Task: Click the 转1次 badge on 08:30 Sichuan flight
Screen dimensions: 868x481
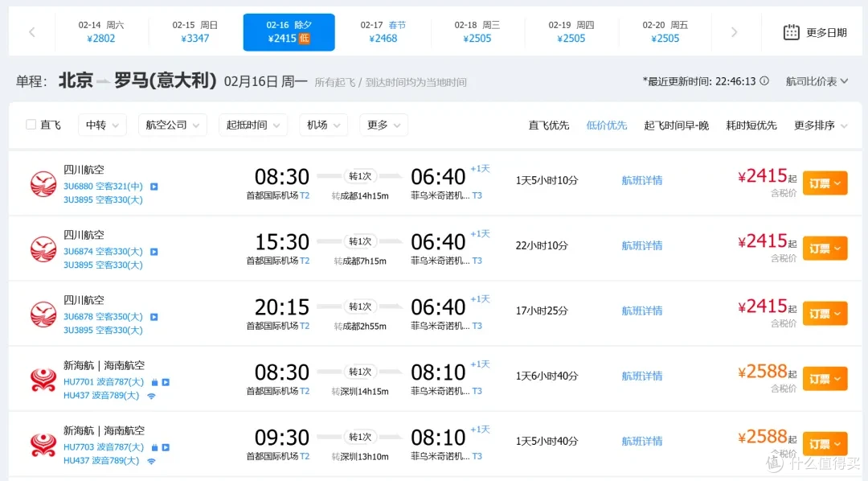Action: click(360, 176)
